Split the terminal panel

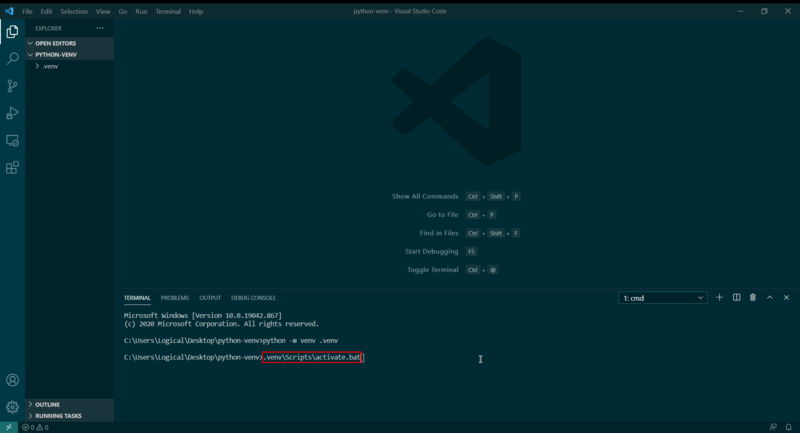pos(736,297)
